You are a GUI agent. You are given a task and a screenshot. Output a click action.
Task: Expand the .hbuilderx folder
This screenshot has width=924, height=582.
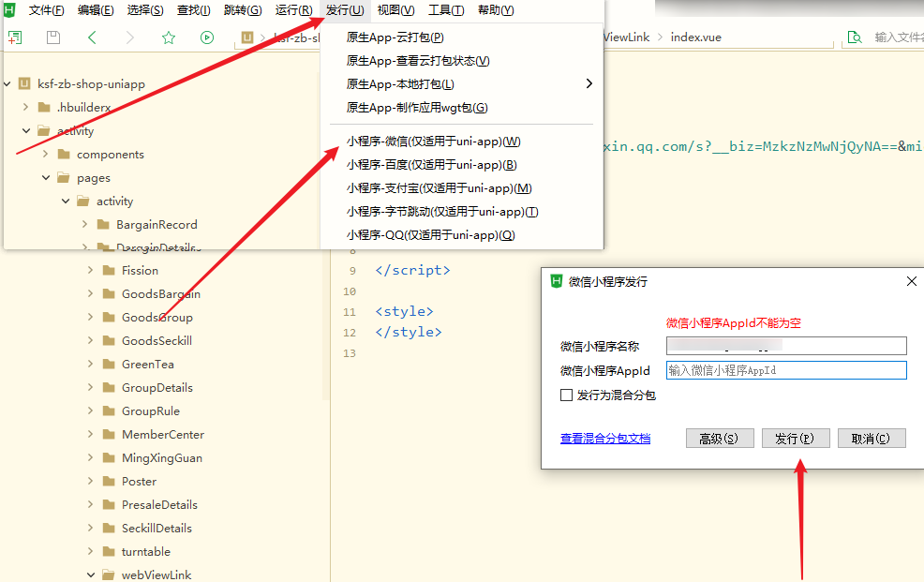25,107
